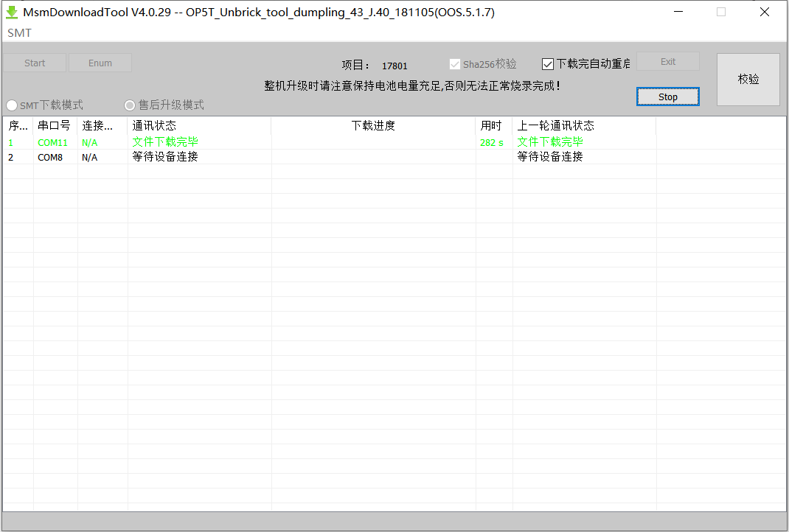789x532 pixels.
Task: Click the project number 17801
Action: click(394, 66)
